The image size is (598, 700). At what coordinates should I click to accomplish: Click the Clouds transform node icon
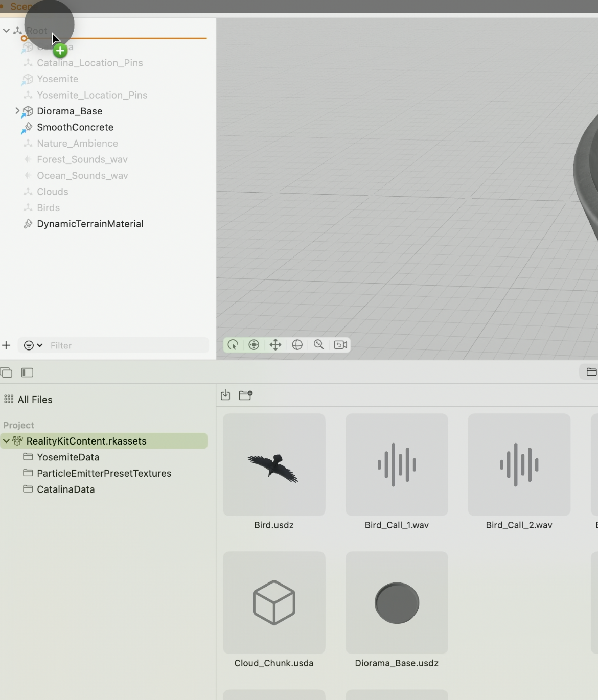28,192
